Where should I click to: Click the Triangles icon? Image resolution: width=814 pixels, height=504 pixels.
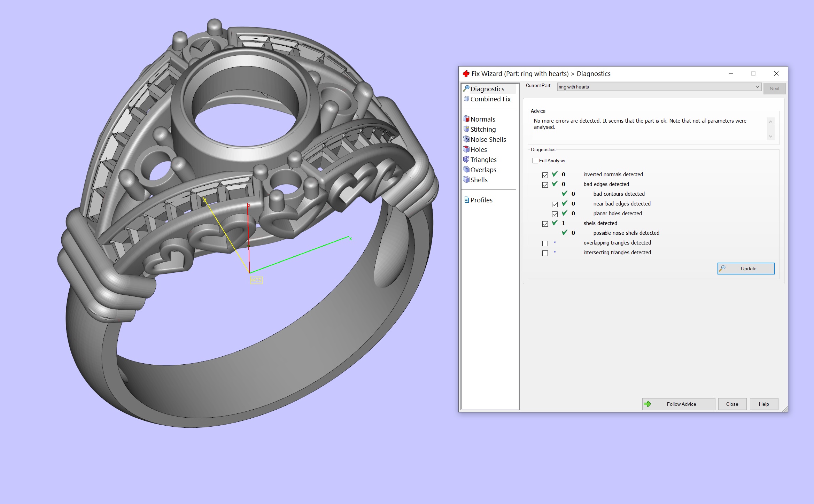466,160
